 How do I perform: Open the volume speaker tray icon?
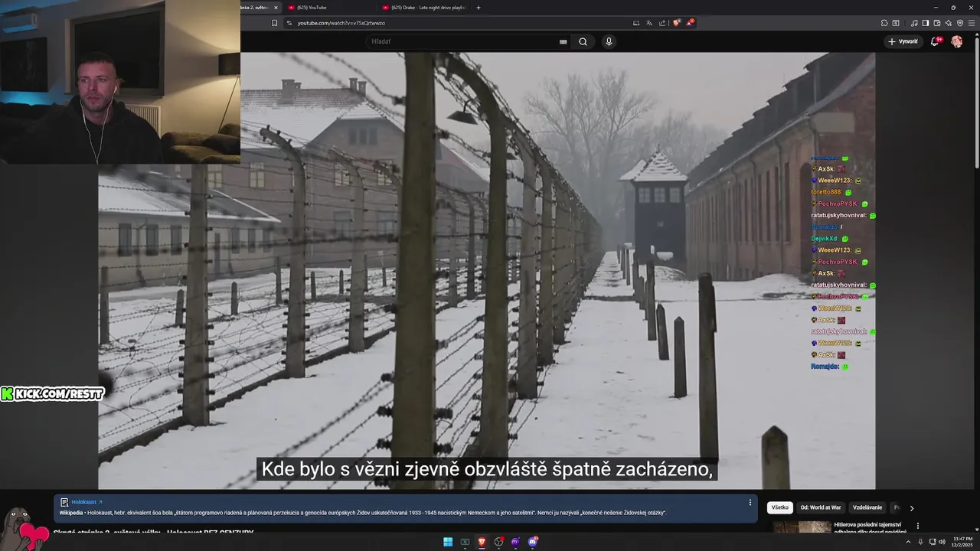(942, 542)
